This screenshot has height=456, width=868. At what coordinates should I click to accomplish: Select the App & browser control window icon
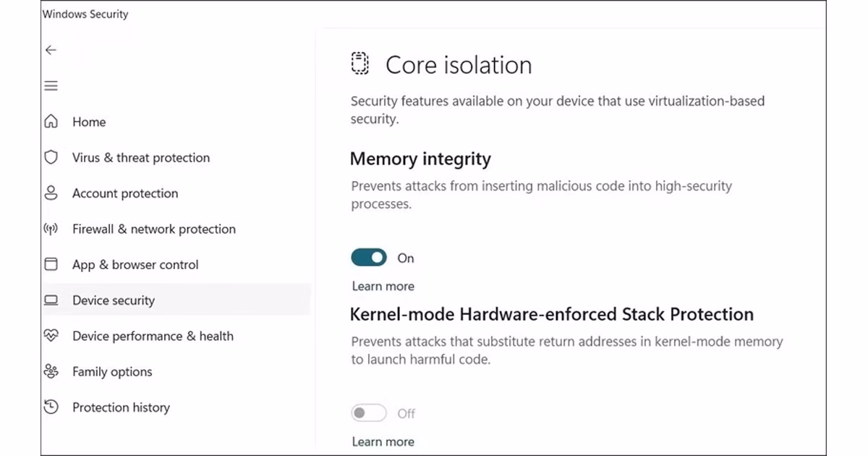[51, 264]
